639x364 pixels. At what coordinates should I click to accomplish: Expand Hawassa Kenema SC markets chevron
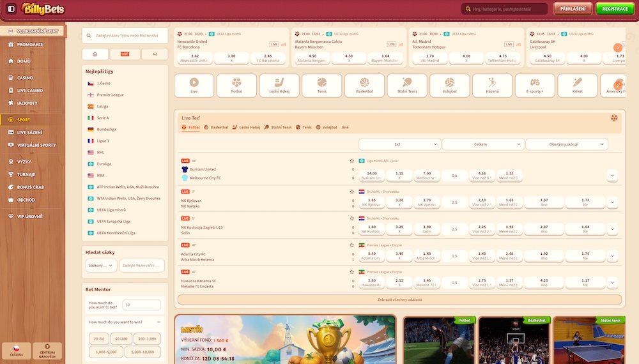[612, 282]
